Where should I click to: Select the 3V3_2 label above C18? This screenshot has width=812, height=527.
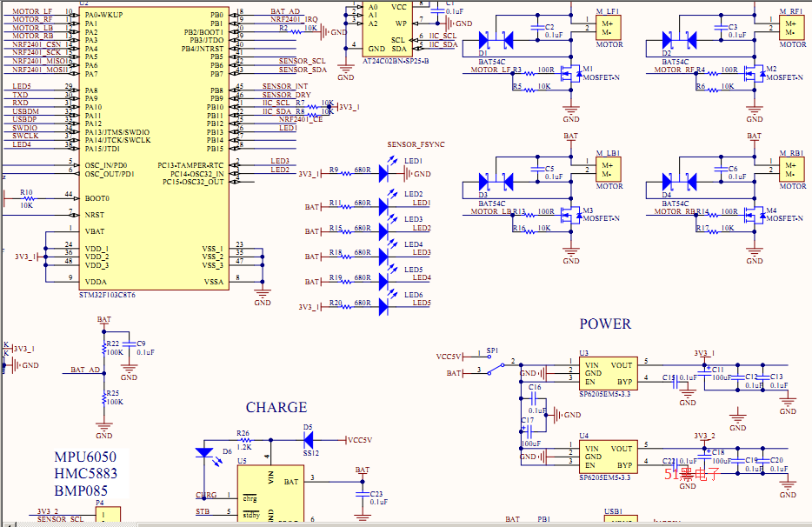coord(704,437)
